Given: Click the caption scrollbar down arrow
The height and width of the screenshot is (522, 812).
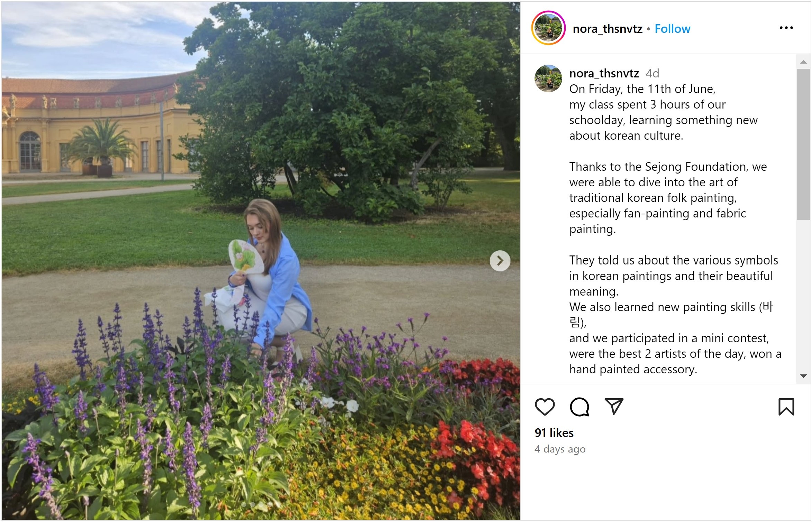Looking at the screenshot, I should [803, 376].
